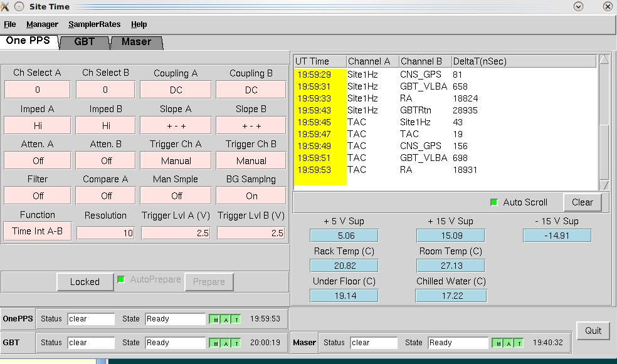
Task: Click the T indicator in the GBT status row
Action: click(236, 343)
